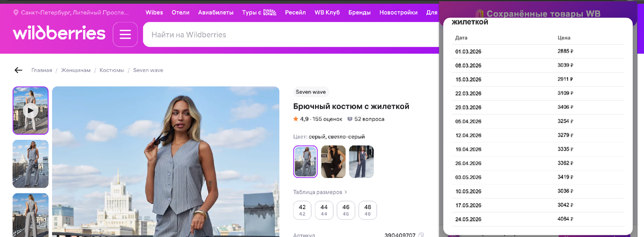
Task: Select the third product photo thumbnail
Action: click(x=31, y=215)
